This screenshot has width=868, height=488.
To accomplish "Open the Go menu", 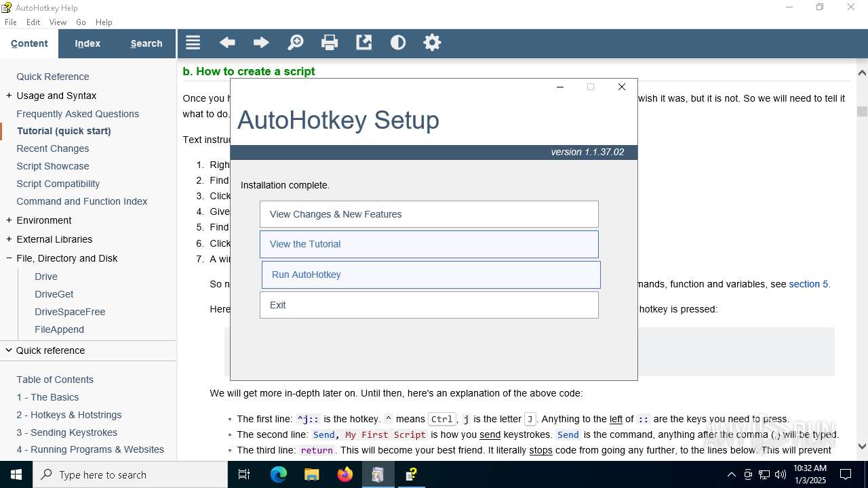I will point(81,22).
